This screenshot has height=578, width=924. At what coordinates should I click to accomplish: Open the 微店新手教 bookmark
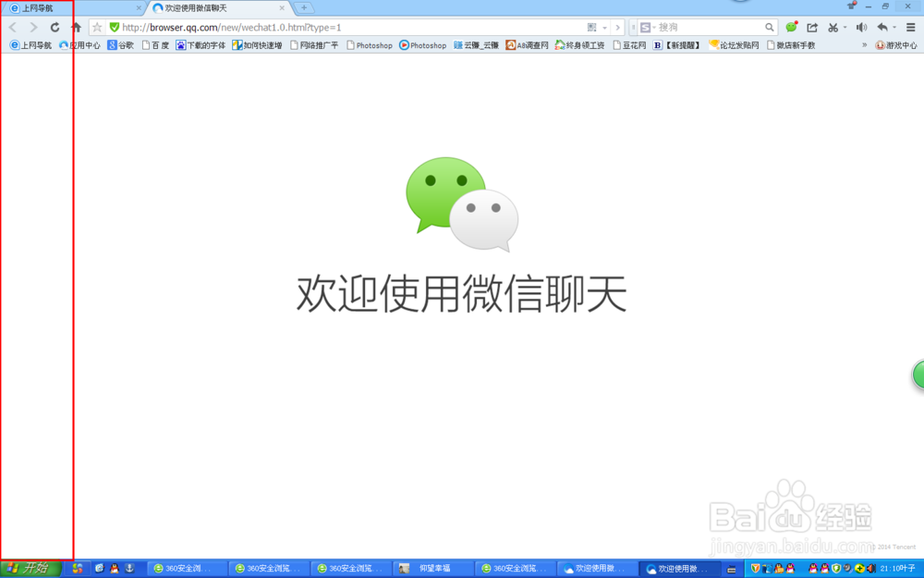coord(791,45)
